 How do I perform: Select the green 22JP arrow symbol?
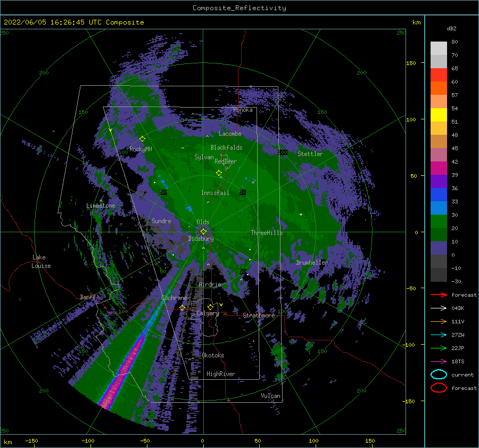[x=439, y=348]
